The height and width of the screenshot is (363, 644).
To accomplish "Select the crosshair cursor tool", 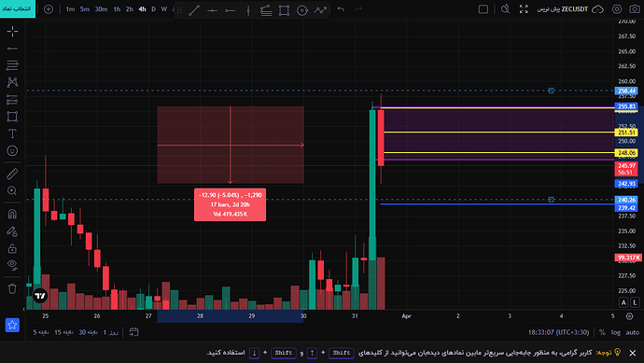I will 12,31.
